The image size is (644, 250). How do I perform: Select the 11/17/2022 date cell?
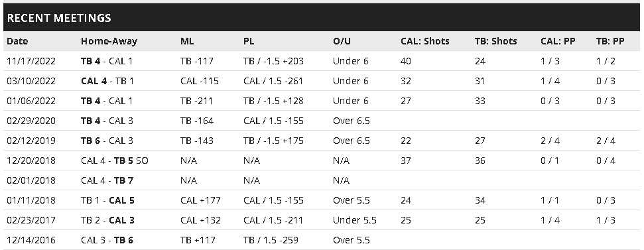tap(31, 61)
